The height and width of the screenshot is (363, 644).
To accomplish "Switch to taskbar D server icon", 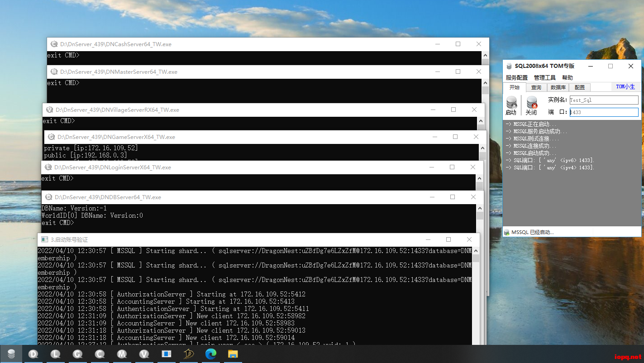I will point(33,354).
